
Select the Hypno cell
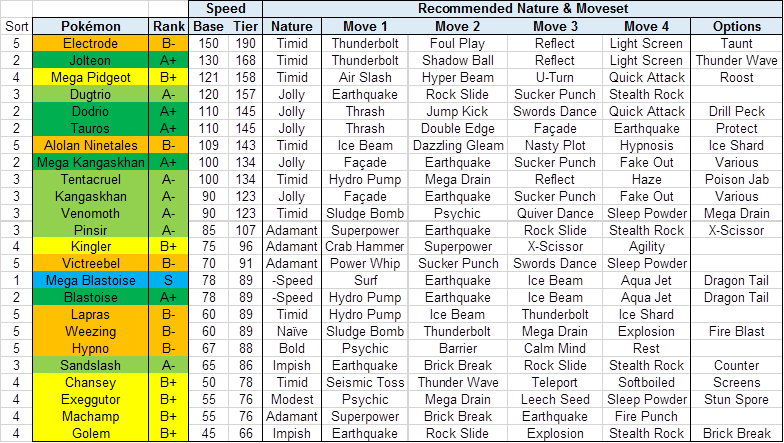[x=90, y=348]
